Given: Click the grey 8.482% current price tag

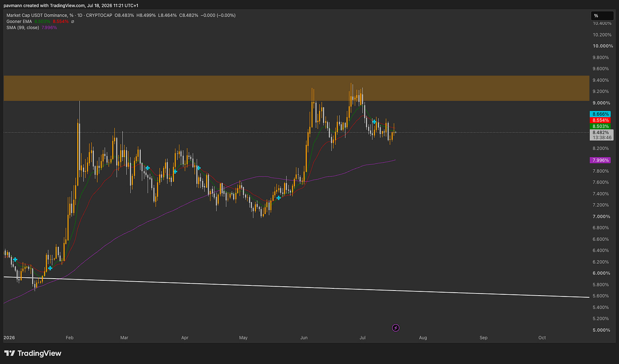Looking at the screenshot, I should pos(602,132).
